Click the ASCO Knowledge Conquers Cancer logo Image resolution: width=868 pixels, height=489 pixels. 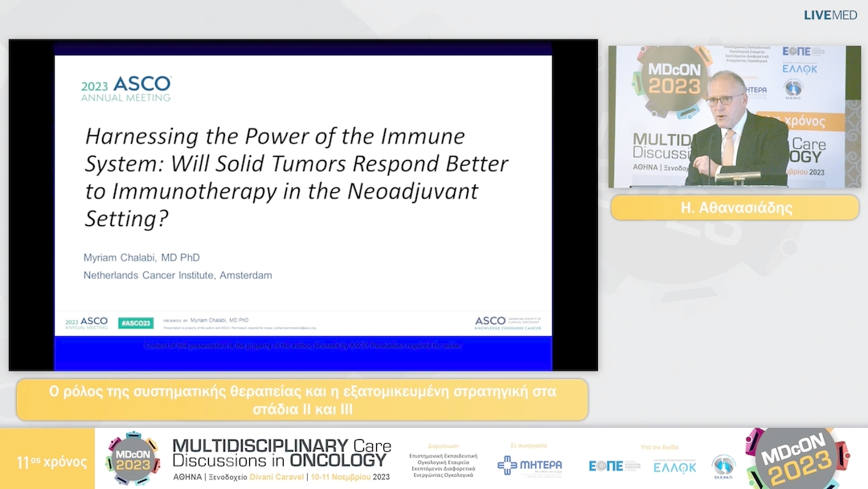click(x=508, y=323)
